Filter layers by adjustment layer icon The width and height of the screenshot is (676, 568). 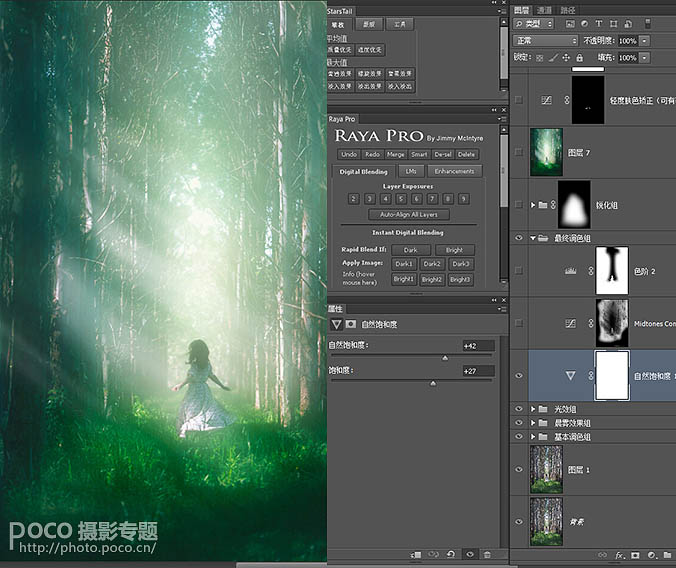585,24
